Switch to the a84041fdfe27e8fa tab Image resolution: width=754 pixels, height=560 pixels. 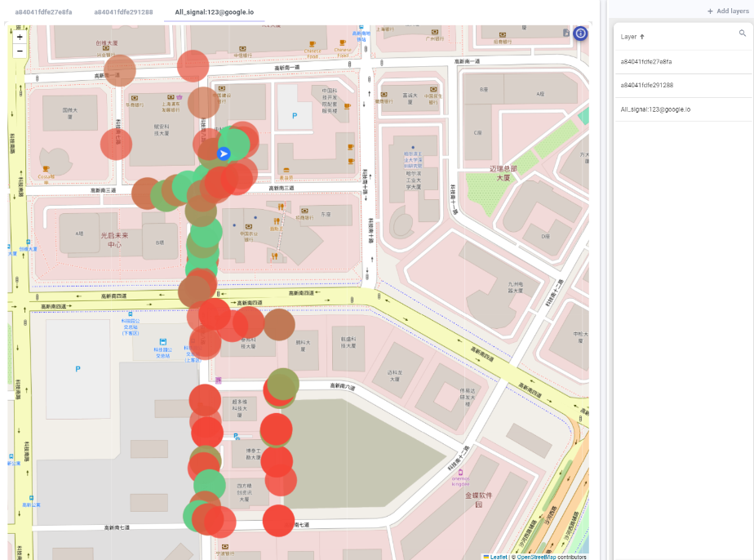pos(43,12)
